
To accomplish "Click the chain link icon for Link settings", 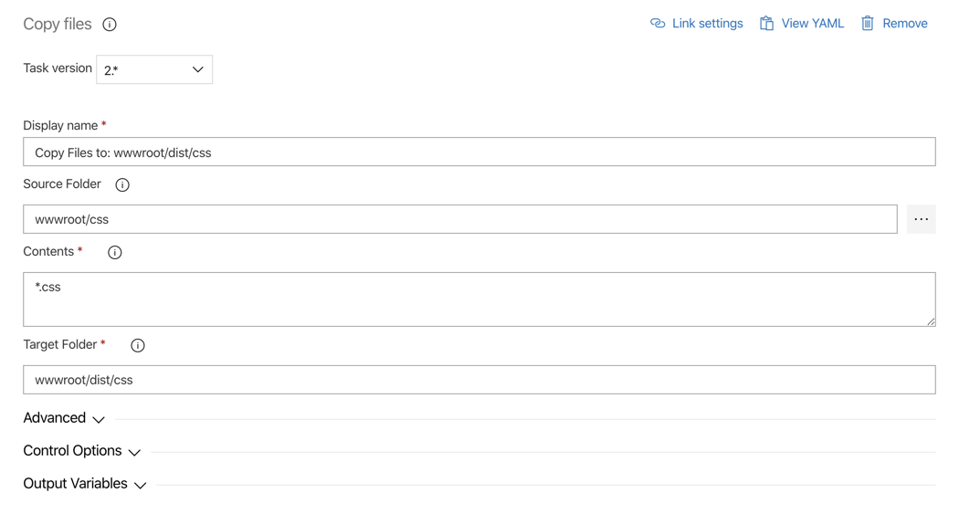I will pos(658,24).
